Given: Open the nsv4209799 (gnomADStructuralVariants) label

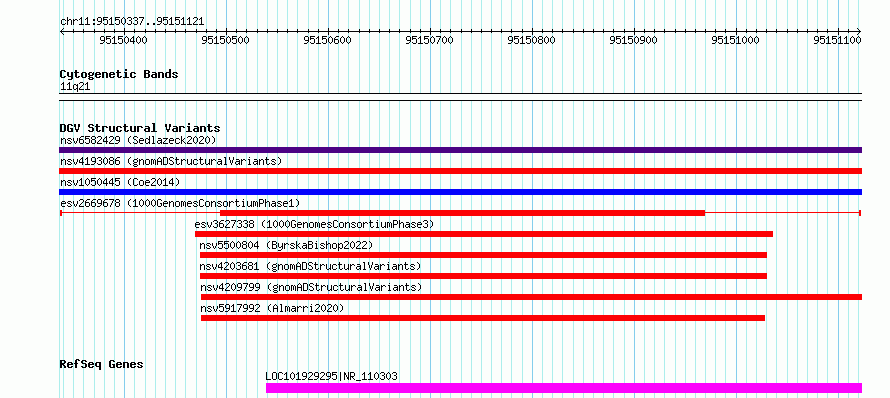Looking at the screenshot, I should tap(311, 287).
